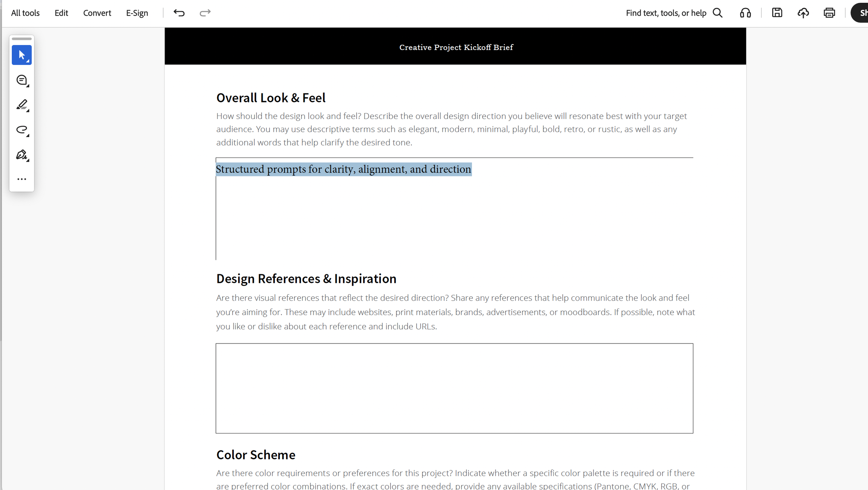Save the document using the save icon

coord(777,13)
